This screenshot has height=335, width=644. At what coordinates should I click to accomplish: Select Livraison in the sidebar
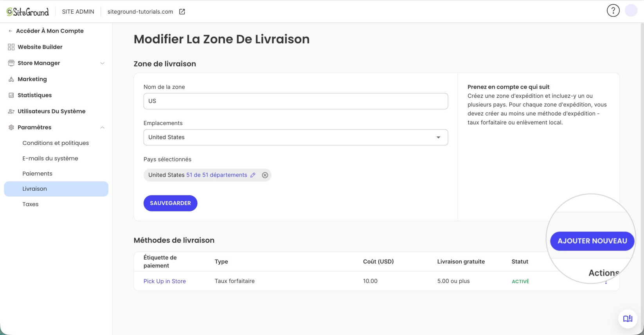[x=56, y=189]
